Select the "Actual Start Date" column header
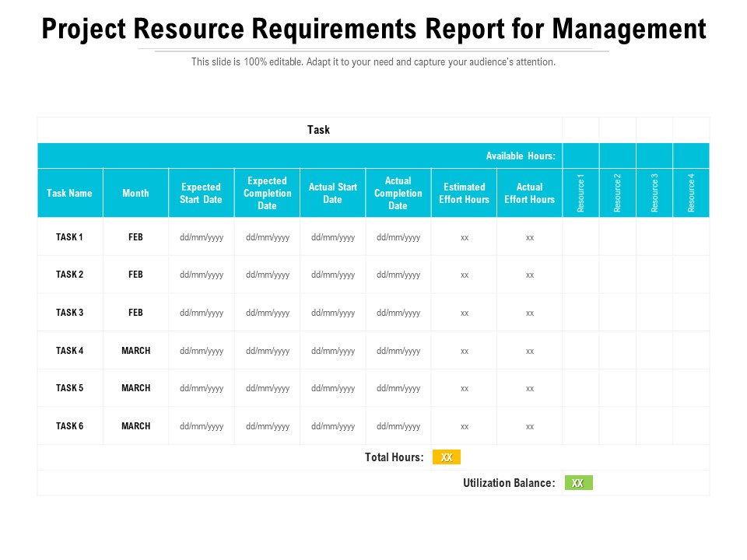Image resolution: width=747 pixels, height=560 pixels. pos(332,193)
